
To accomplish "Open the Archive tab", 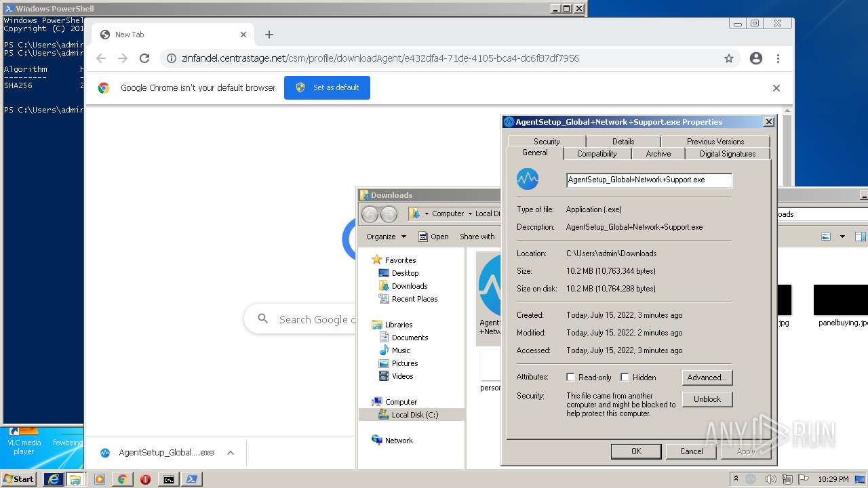I will click(658, 154).
